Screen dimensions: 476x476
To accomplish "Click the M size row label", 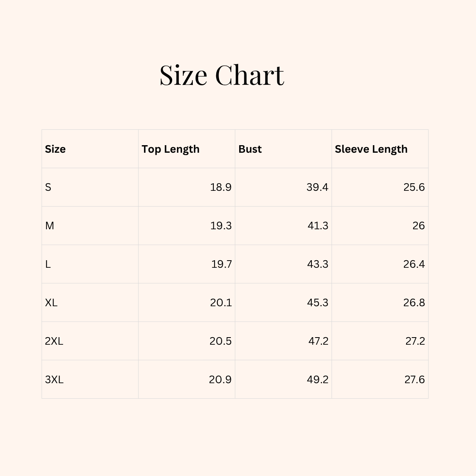I will coord(50,226).
